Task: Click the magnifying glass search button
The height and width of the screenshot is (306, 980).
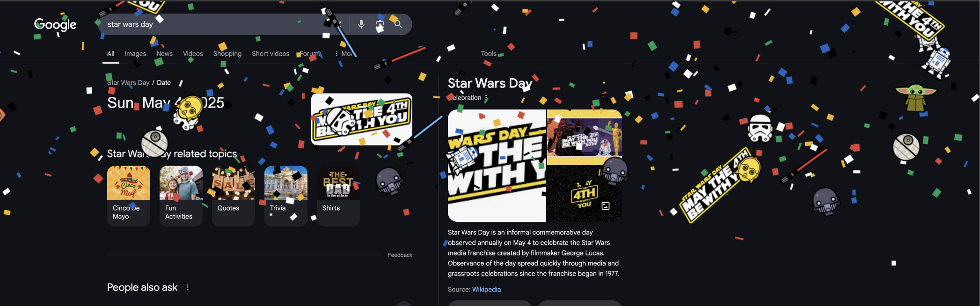Action: pos(398,24)
